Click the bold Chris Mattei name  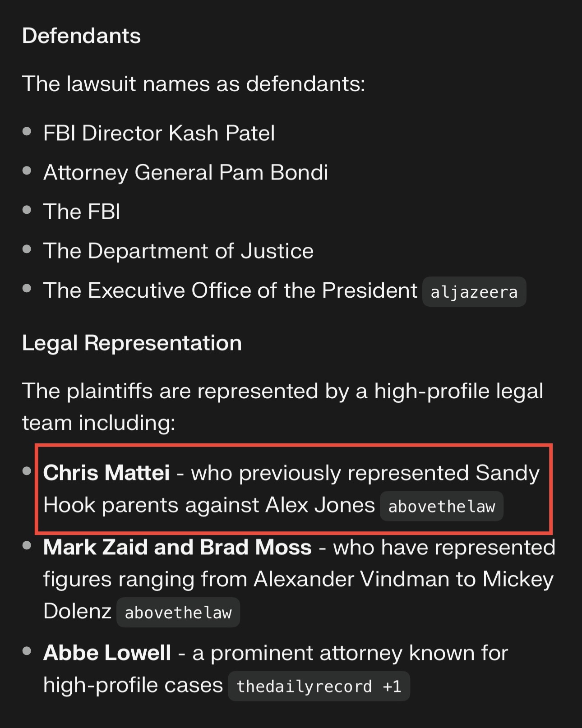[x=106, y=473]
